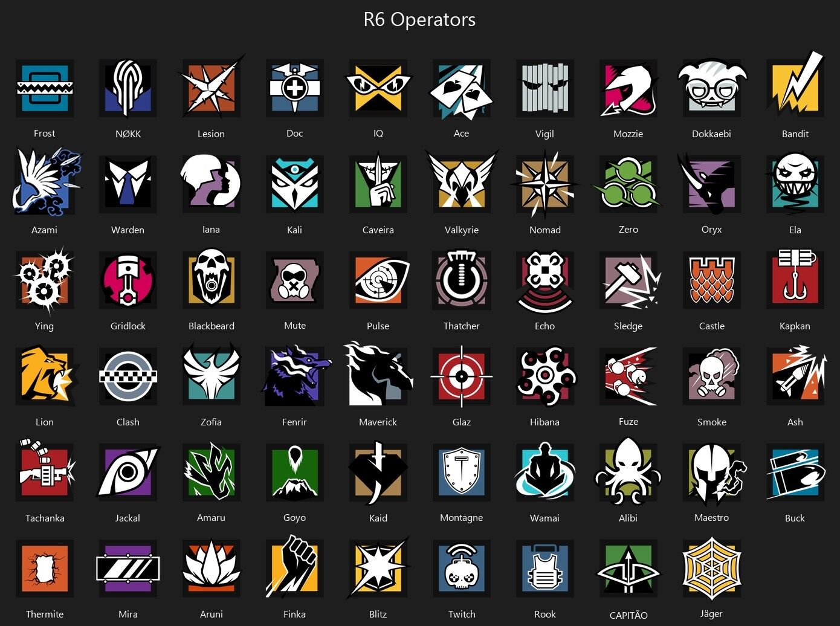The width and height of the screenshot is (840, 626).
Task: Click the Nomad compass star icon
Action: (545, 184)
